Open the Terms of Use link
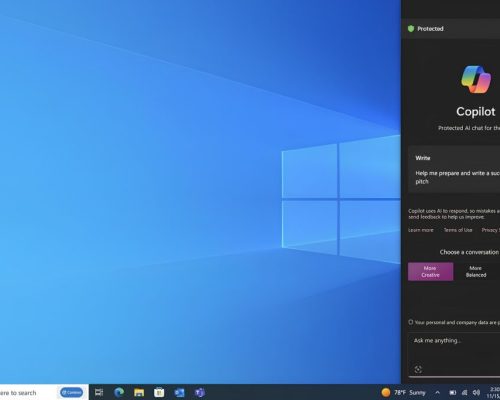The height and width of the screenshot is (400, 500). (458, 230)
